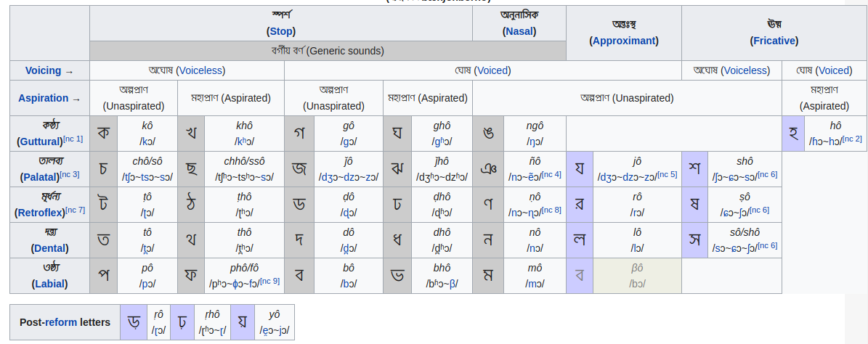Viewport: 868px width, 344px height.
Task: Follow footnote nc 9 in phô/fô cell
Action: [x=269, y=282]
